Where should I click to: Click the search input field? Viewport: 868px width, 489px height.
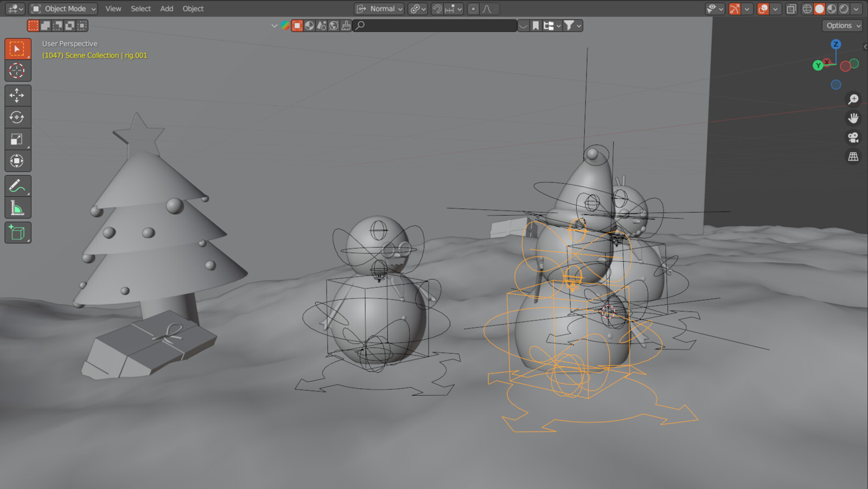click(435, 25)
